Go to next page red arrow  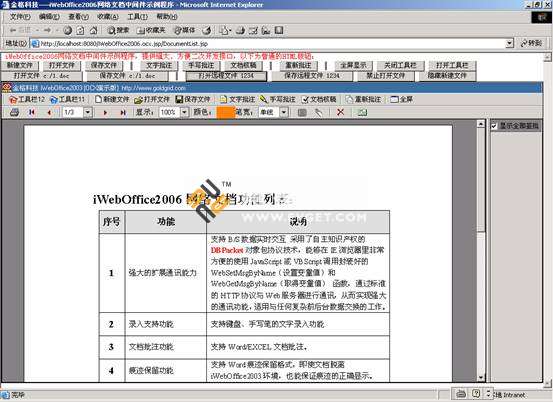[105, 112]
